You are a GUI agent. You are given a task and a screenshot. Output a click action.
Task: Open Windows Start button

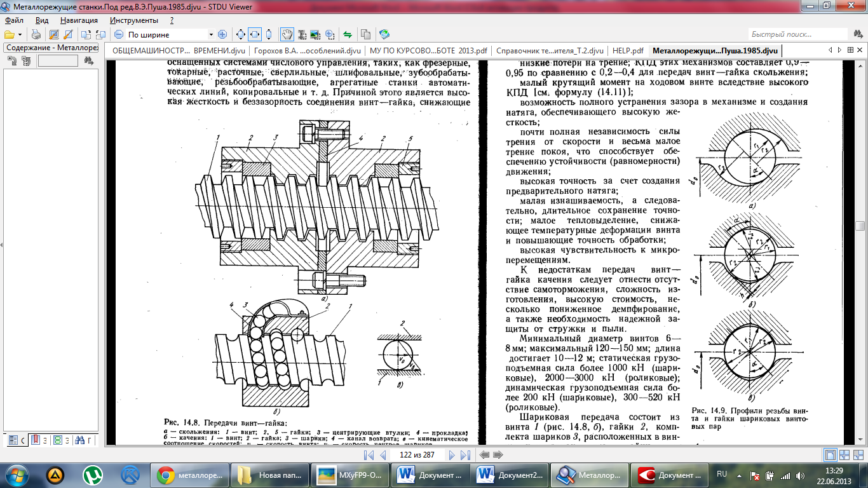(17, 475)
